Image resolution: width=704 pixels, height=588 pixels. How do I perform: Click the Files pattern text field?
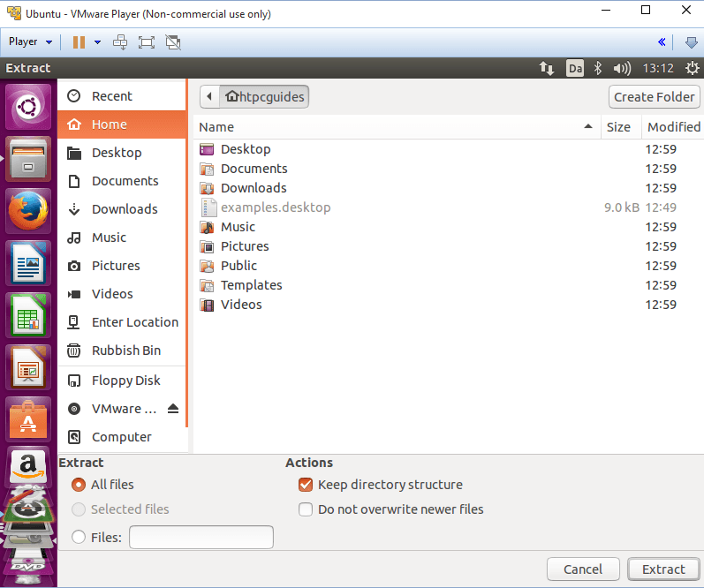pyautogui.click(x=201, y=537)
